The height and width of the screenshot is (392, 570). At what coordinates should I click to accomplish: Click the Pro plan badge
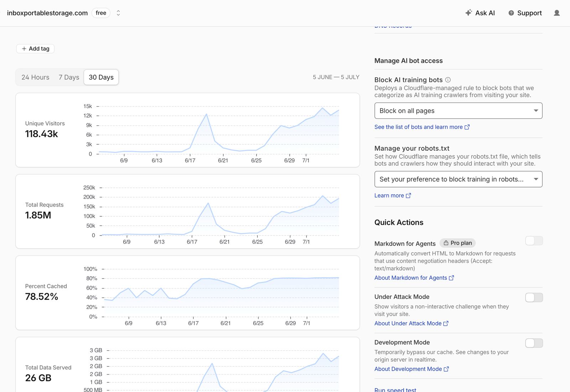(x=457, y=243)
